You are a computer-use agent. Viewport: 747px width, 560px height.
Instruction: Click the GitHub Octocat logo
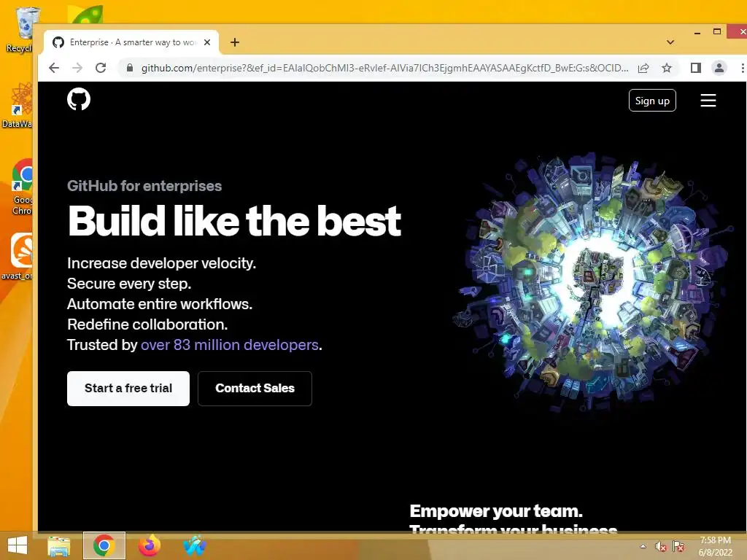[x=79, y=99]
